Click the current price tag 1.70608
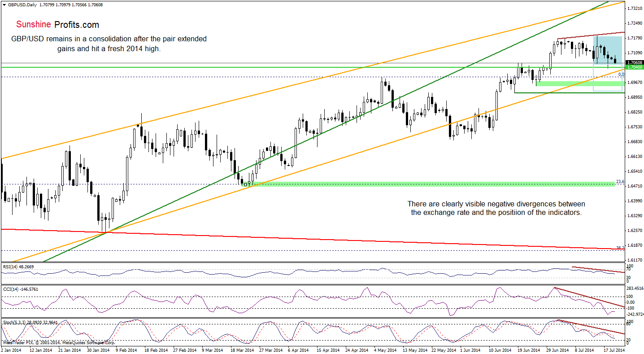Screen dimensions: 644x354 click(x=634, y=62)
